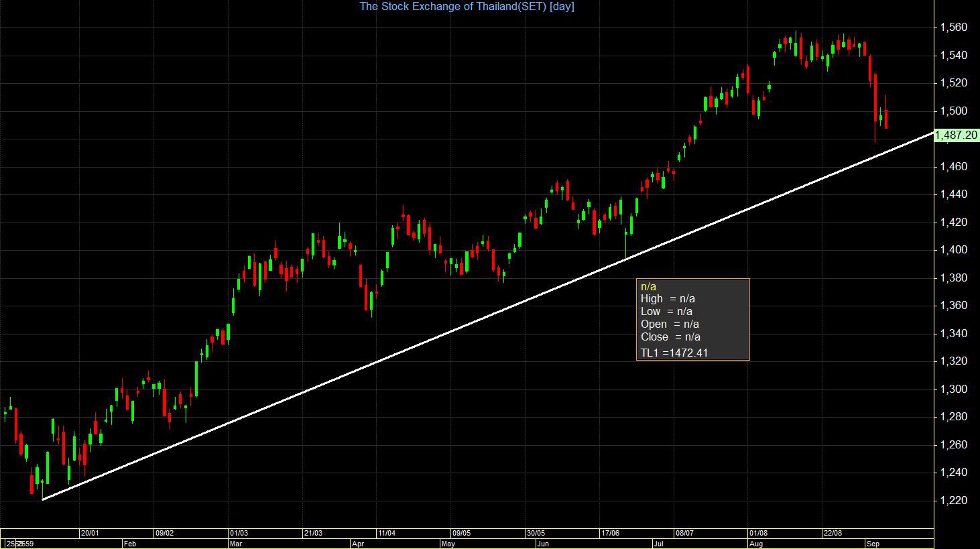
Task: Click the 08/07 date label
Action: (x=684, y=534)
